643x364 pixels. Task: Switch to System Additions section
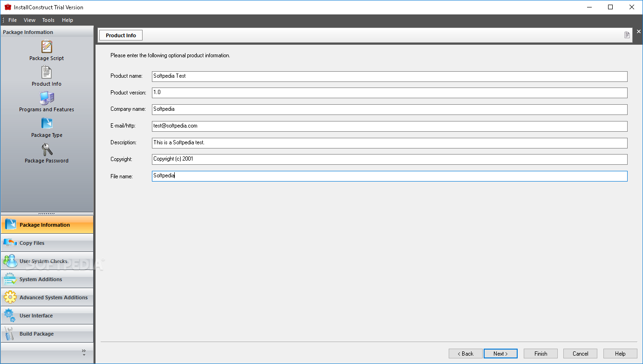pyautogui.click(x=47, y=279)
